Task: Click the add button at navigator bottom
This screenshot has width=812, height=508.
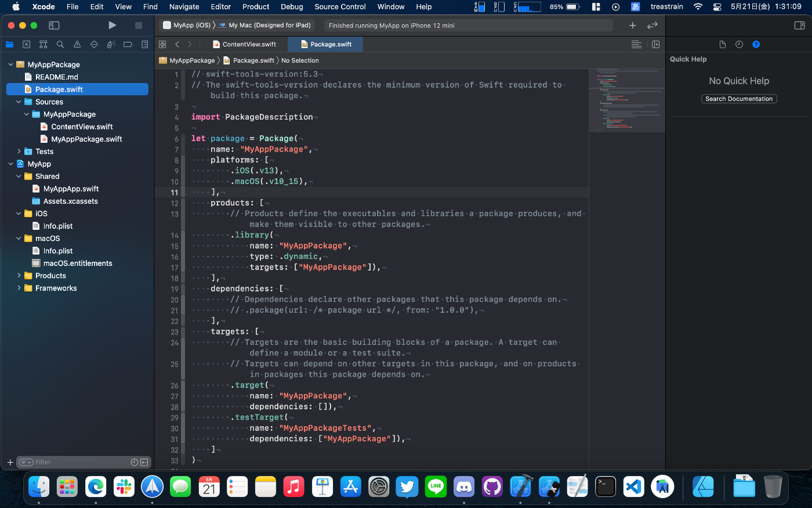Action: [10, 462]
